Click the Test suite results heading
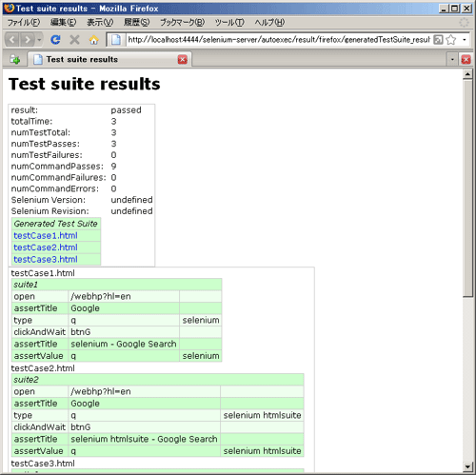476x475 pixels. click(x=85, y=85)
